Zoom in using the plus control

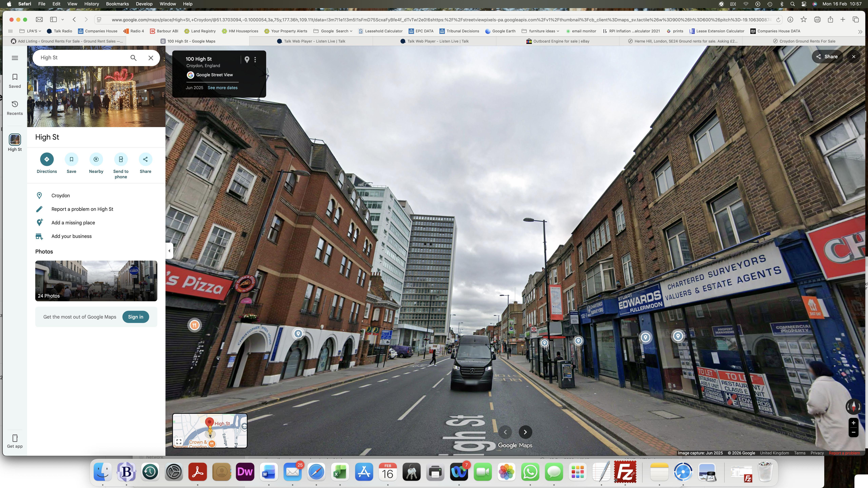pos(854,423)
